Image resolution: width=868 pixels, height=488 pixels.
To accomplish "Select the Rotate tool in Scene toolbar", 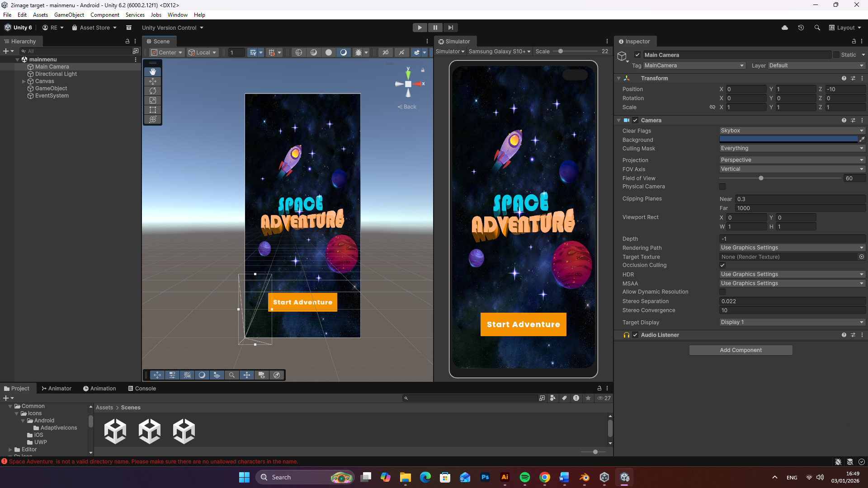I will pyautogui.click(x=153, y=91).
